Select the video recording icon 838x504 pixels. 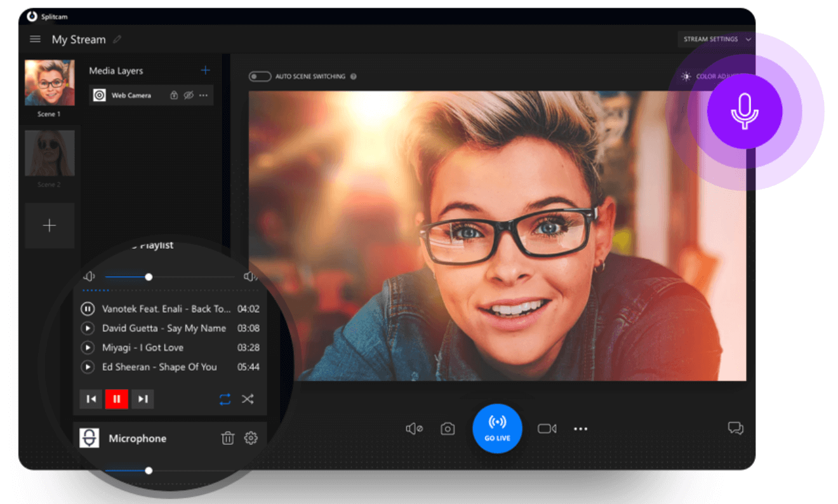pyautogui.click(x=547, y=428)
